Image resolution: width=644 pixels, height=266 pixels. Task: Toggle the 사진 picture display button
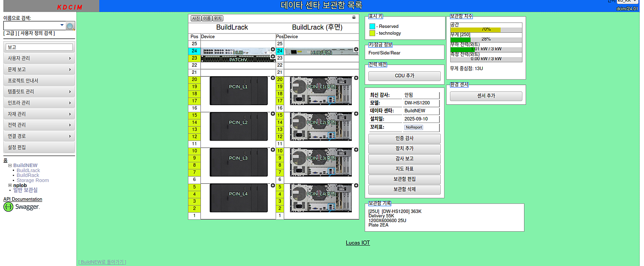click(196, 19)
